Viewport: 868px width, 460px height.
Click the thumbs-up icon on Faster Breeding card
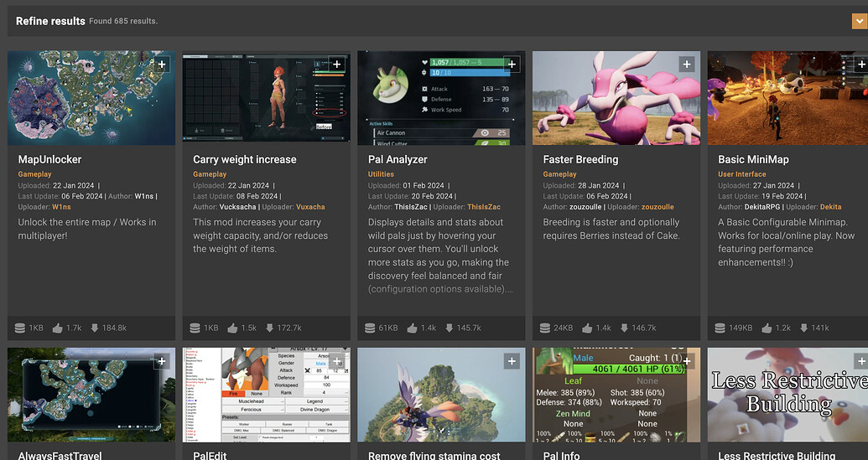tap(587, 328)
